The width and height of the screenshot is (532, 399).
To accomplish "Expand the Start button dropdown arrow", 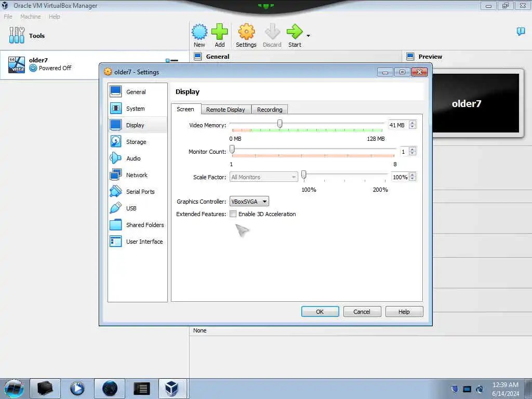I will (x=308, y=36).
